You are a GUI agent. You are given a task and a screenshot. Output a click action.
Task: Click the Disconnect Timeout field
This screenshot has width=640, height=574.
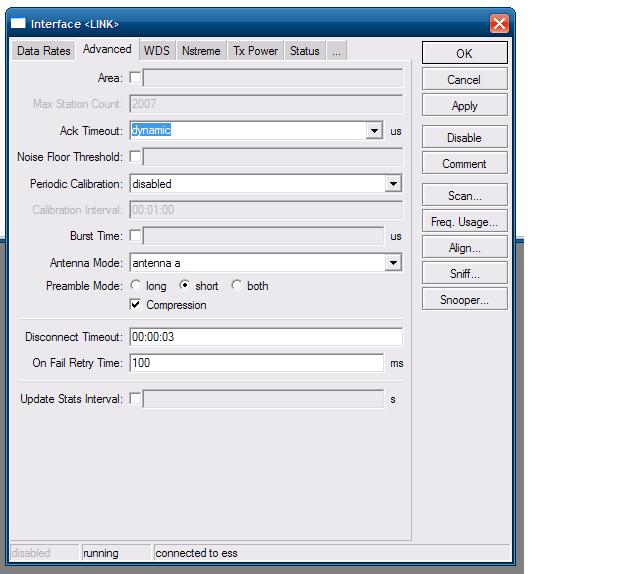click(x=266, y=337)
